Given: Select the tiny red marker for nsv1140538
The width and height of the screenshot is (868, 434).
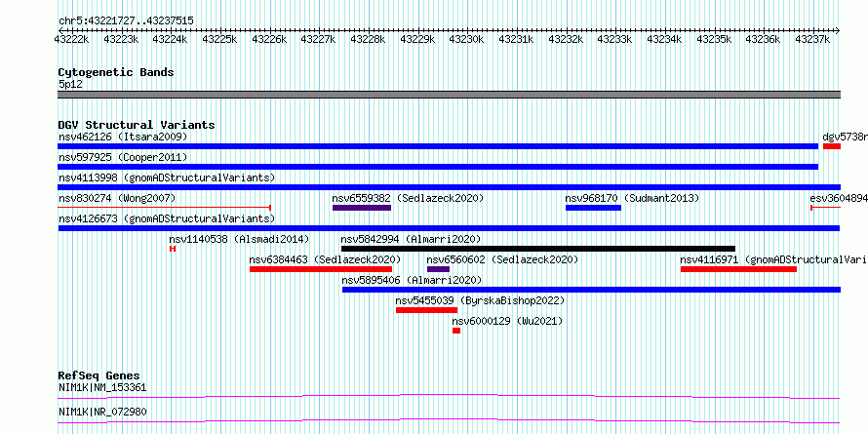Looking at the screenshot, I should click(x=173, y=249).
